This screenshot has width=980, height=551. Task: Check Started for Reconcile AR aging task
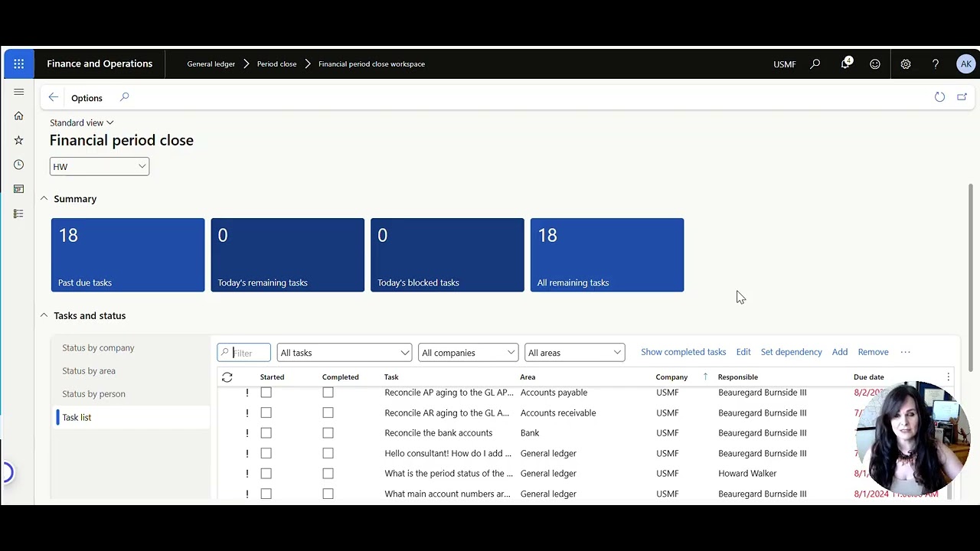coord(266,412)
